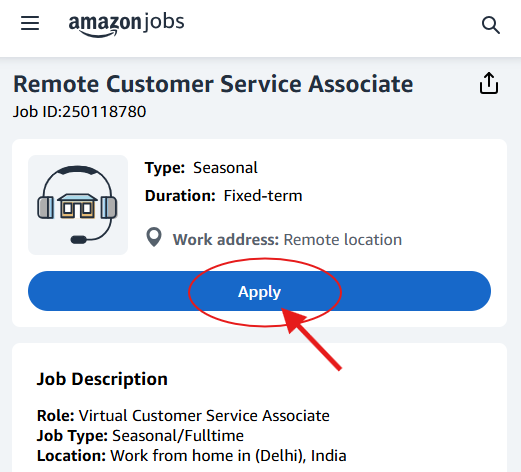Viewport: 521px width, 472px height.
Task: Click the 'Work address:' label
Action: coord(226,240)
